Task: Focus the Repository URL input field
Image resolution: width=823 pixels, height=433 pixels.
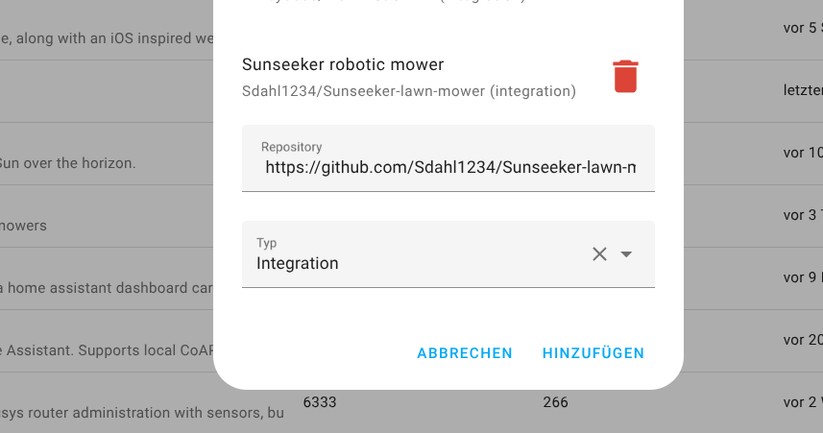Action: 448,159
